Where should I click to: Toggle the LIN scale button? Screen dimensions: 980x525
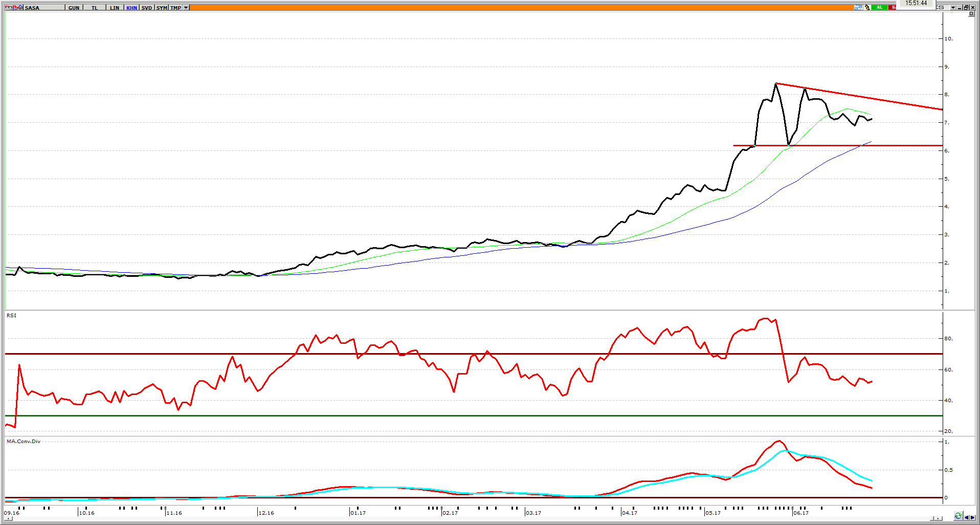tap(115, 8)
